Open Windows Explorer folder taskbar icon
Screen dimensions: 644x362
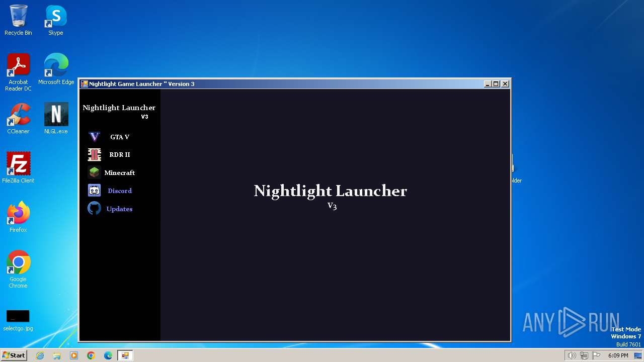[x=57, y=355]
